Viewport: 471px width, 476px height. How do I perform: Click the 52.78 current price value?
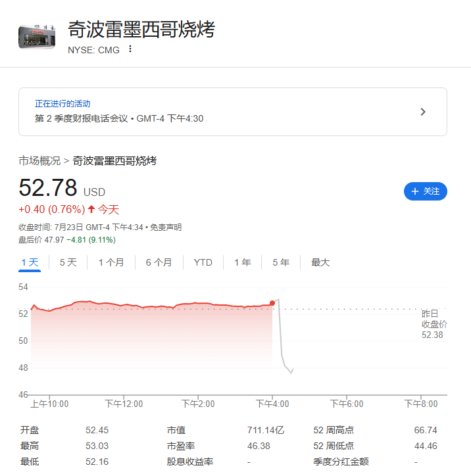(48, 187)
